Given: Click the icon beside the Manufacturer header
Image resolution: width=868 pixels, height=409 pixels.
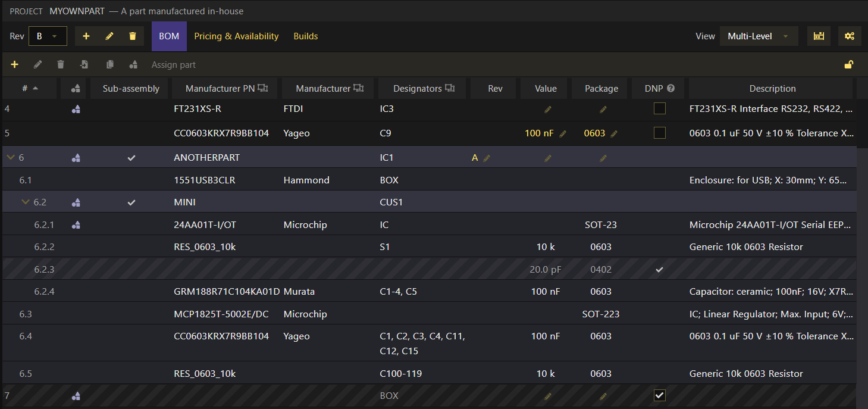Looking at the screenshot, I should coord(358,88).
